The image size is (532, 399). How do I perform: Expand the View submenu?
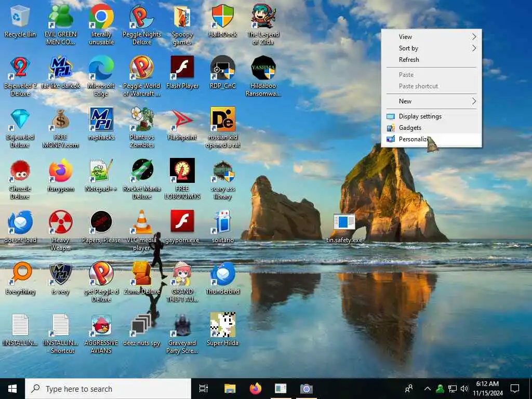(x=431, y=37)
